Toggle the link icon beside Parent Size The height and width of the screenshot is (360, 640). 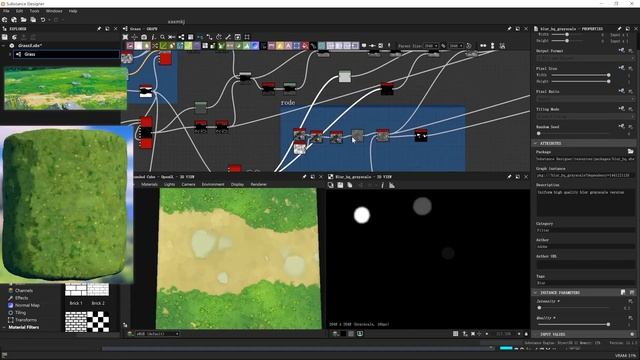click(x=444, y=46)
